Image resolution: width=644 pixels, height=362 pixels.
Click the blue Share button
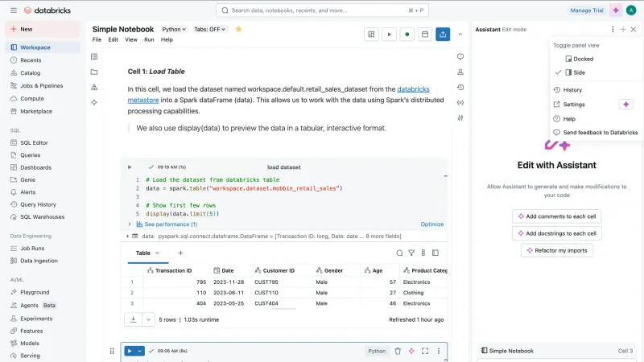click(x=443, y=35)
